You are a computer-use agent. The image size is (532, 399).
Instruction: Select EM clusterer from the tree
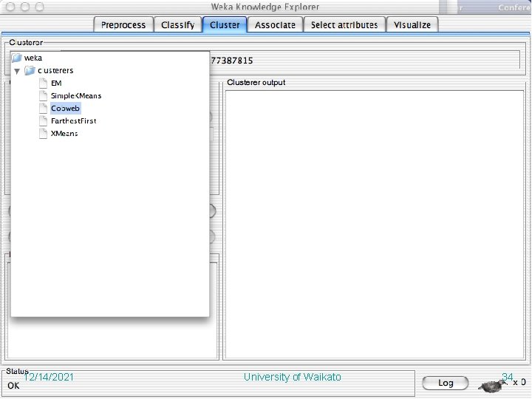click(56, 83)
